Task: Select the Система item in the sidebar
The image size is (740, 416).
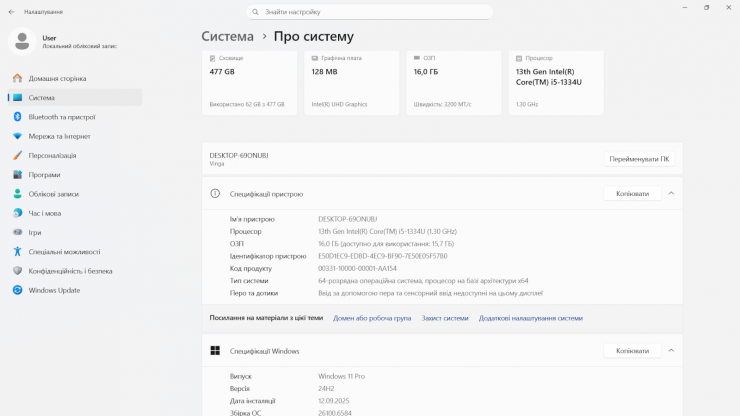Action: 42,98
